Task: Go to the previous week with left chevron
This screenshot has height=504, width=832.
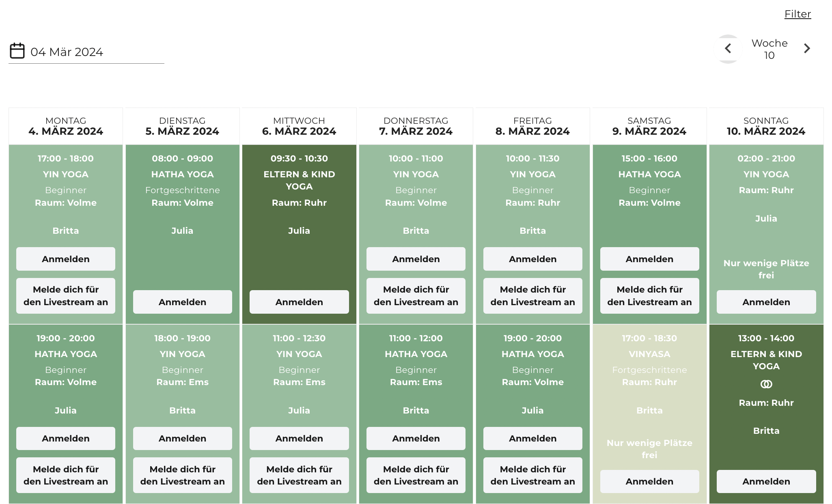Action: click(x=728, y=49)
